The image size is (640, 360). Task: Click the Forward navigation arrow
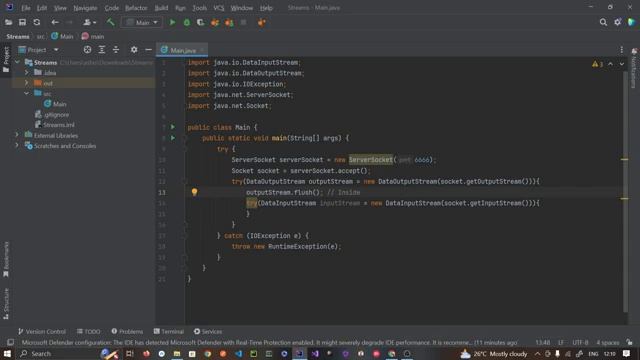pos(69,22)
